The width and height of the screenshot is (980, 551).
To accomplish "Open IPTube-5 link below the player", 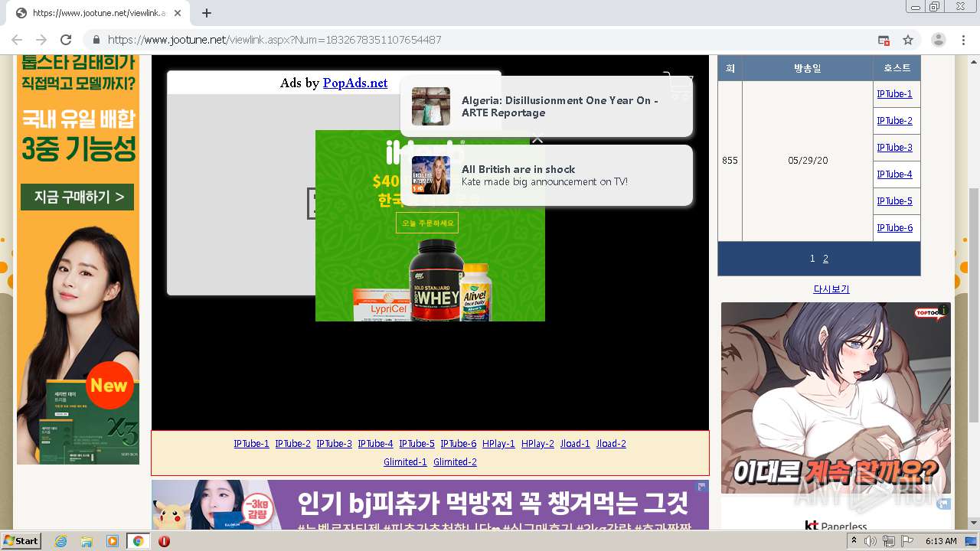I will 416,444.
